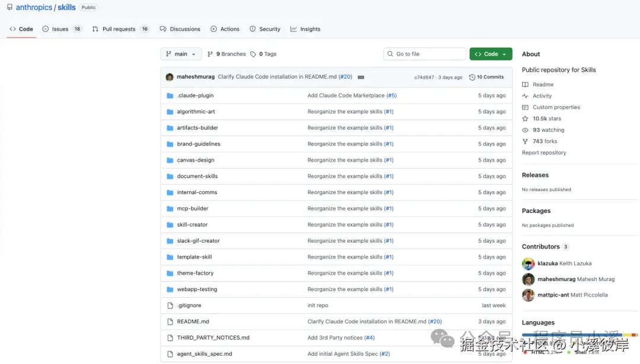Open the main branch dropdown
640x364 pixels.
pos(181,54)
